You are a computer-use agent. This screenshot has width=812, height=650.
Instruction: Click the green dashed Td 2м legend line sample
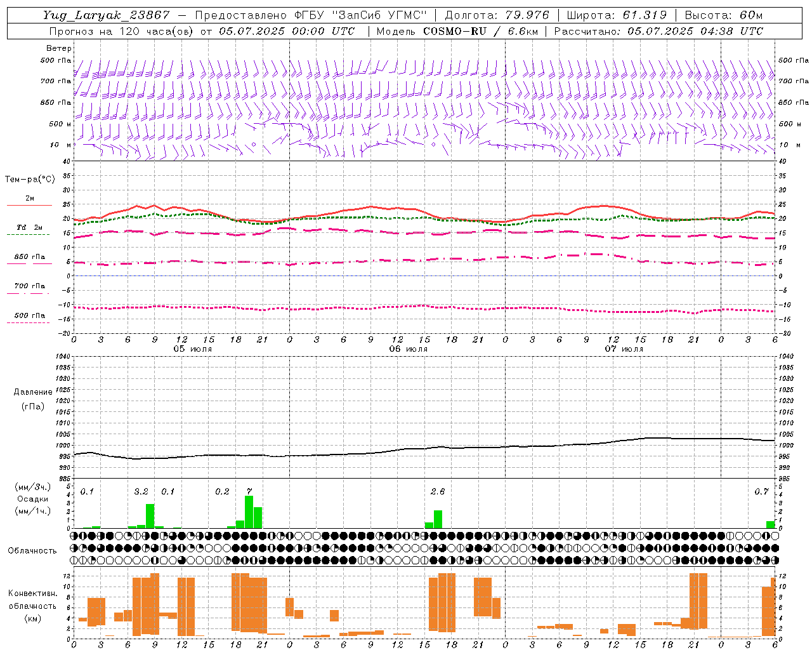coord(29,235)
